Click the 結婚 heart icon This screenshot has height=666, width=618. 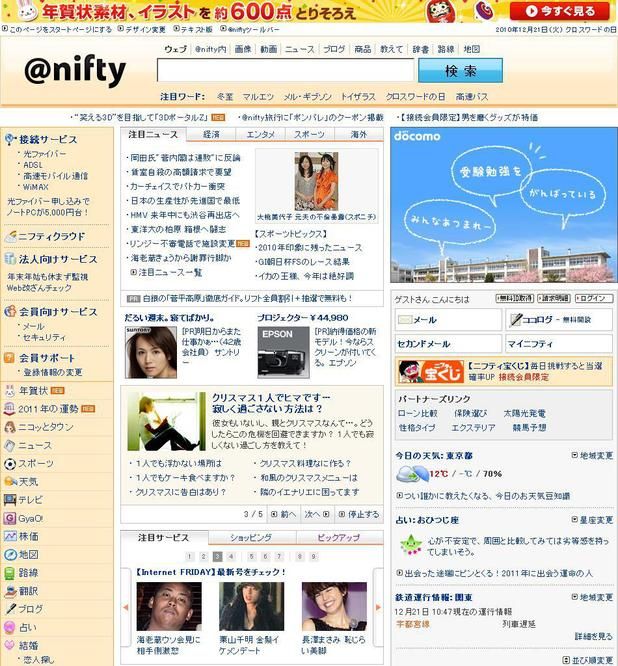tap(9, 645)
